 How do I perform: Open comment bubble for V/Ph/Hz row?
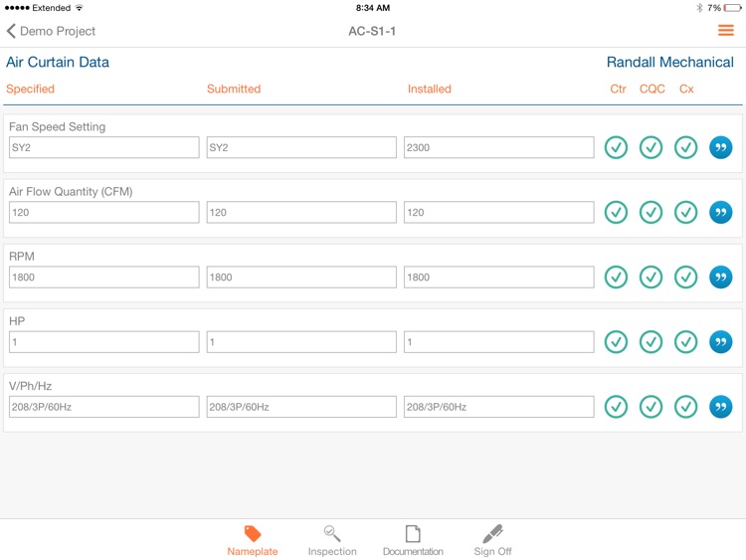[x=721, y=407]
